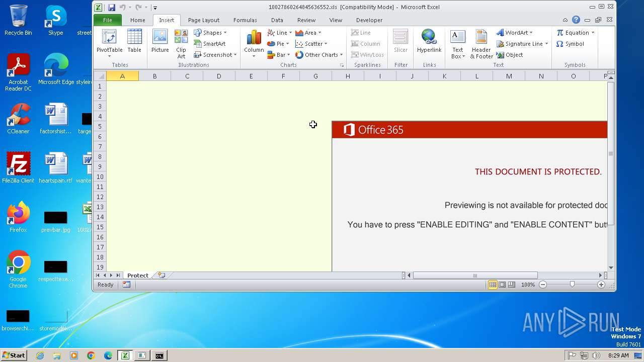Switch to the Developer tab
Screen dimensions: 644x362
(x=369, y=20)
